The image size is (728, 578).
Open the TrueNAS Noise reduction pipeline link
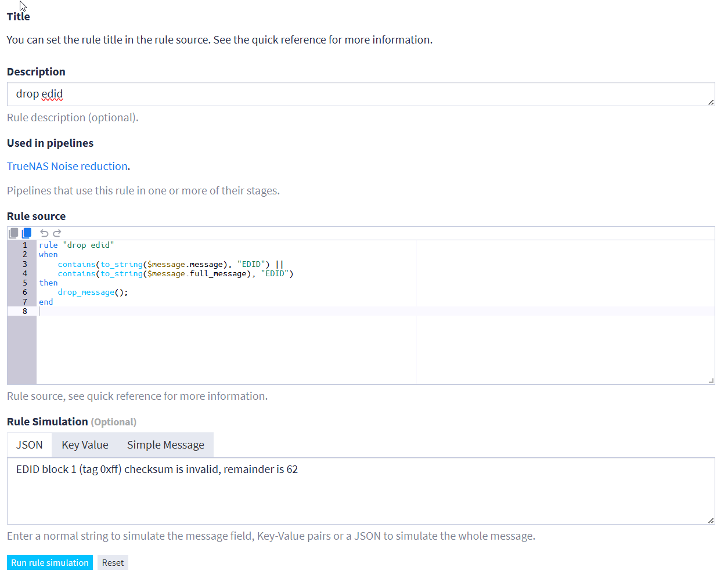click(x=67, y=167)
